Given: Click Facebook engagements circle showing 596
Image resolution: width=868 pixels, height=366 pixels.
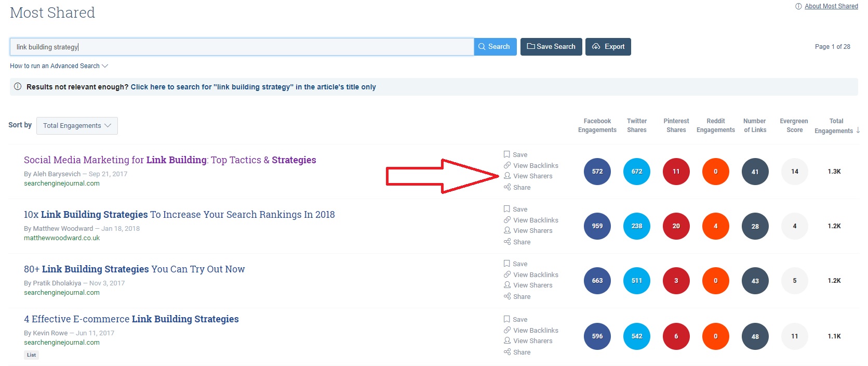Looking at the screenshot, I should (597, 336).
